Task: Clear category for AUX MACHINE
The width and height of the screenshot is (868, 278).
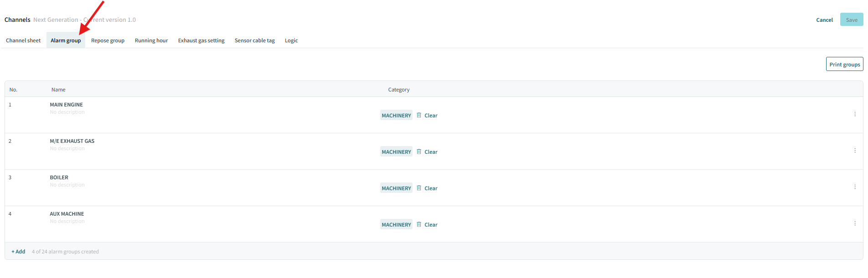Action: tap(431, 225)
